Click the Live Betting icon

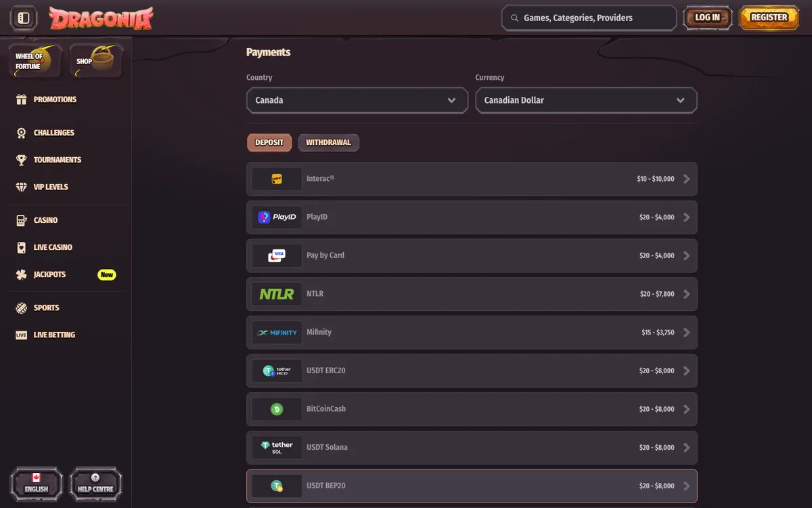click(x=21, y=335)
